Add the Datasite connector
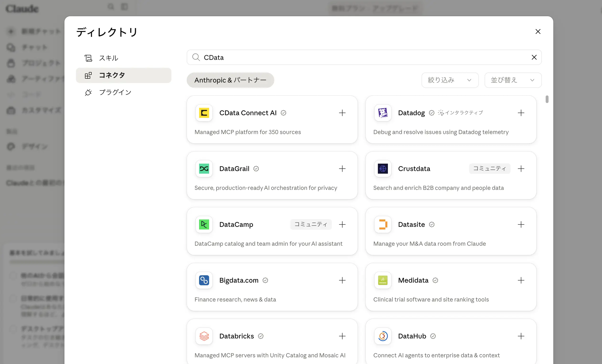This screenshot has width=602, height=364. point(521,224)
